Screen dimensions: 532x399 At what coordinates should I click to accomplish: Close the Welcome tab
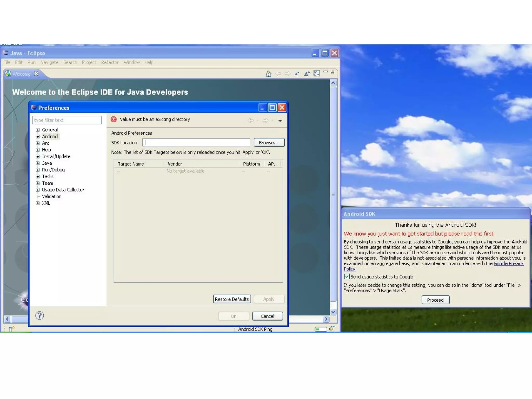coord(36,74)
